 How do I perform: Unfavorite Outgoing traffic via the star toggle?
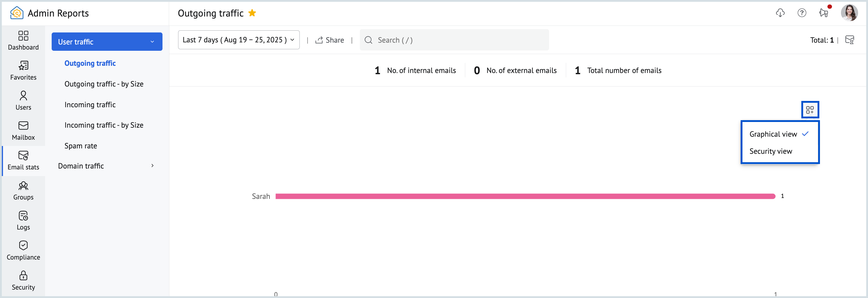252,13
